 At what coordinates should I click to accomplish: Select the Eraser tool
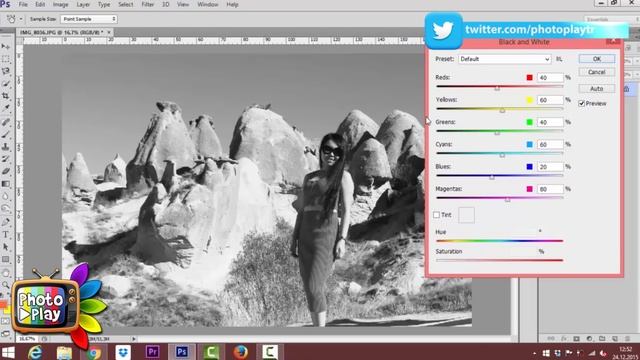[6, 171]
